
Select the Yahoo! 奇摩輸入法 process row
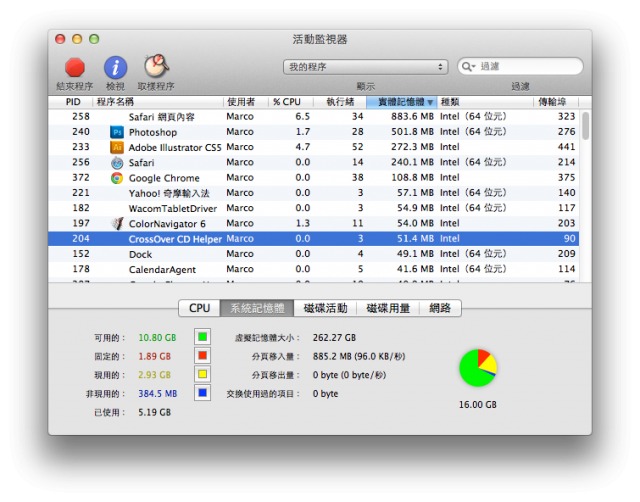[313, 193]
